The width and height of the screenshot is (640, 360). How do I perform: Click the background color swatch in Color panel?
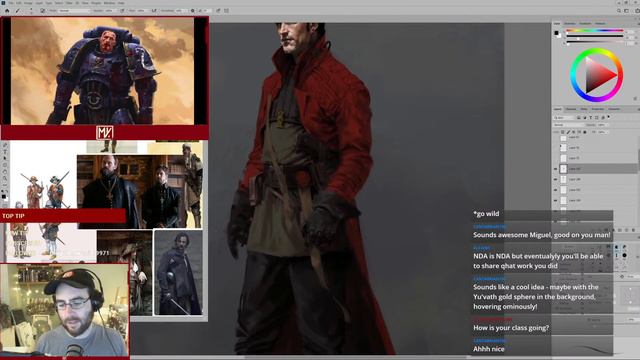[560, 37]
